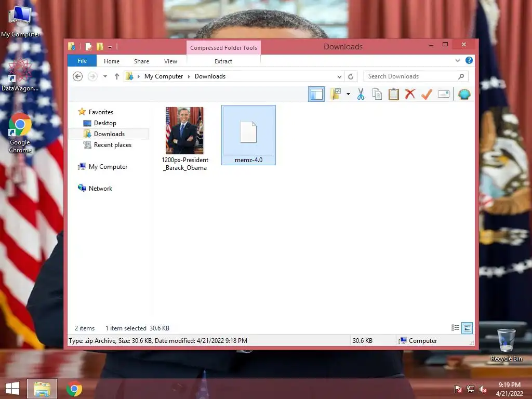Select the Compressed Folder Tools contextual tab

click(223, 47)
